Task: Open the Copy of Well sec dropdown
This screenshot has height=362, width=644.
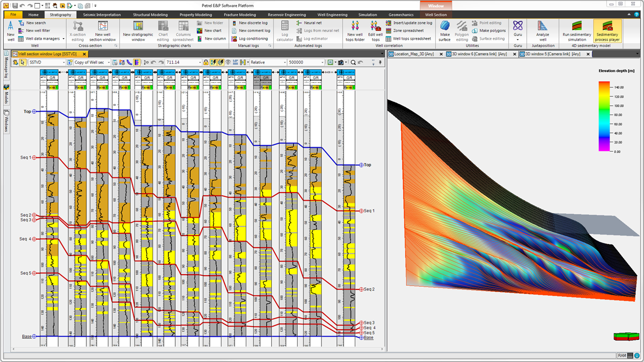Action: pyautogui.click(x=109, y=62)
